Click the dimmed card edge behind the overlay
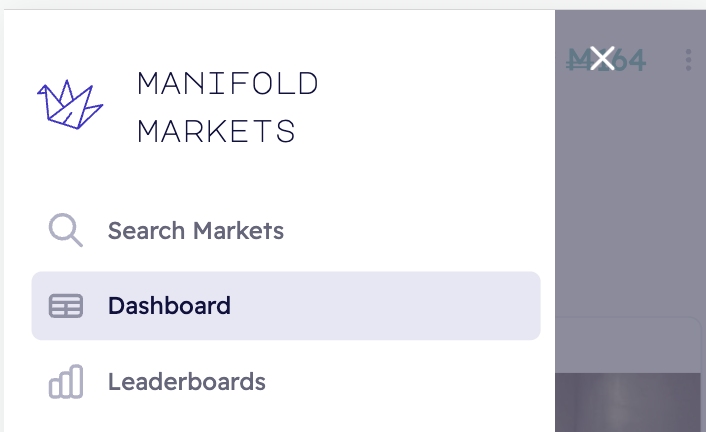Image resolution: width=706 pixels, height=432 pixels. tap(628, 345)
